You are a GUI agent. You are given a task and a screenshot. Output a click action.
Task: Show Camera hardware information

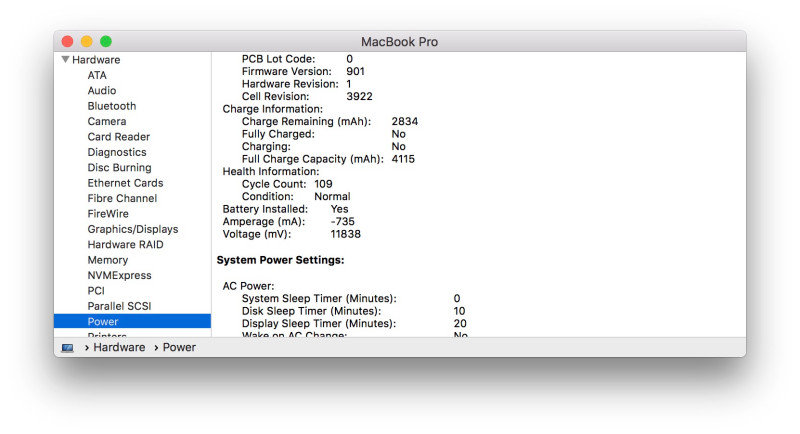tap(106, 122)
